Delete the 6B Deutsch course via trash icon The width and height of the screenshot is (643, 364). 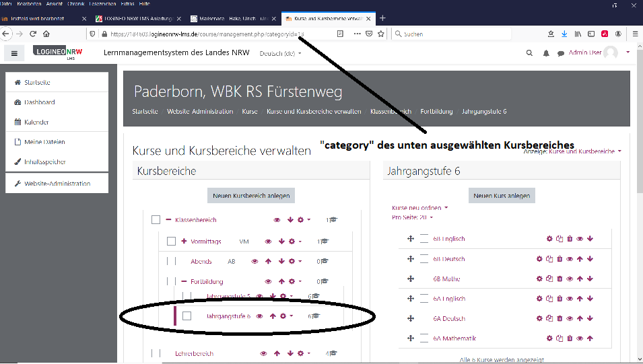[x=560, y=259]
